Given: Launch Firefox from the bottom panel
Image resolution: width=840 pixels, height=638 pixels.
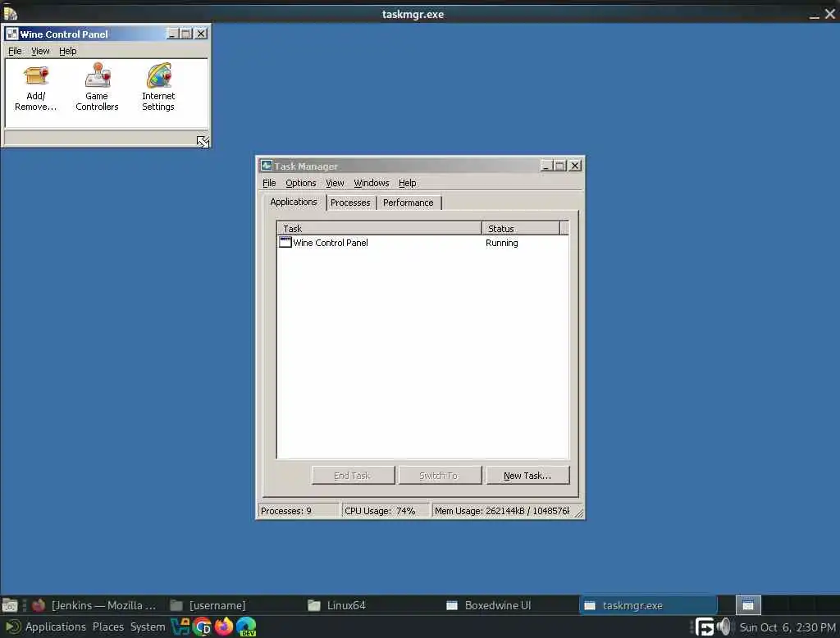Looking at the screenshot, I should pyautogui.click(x=224, y=627).
